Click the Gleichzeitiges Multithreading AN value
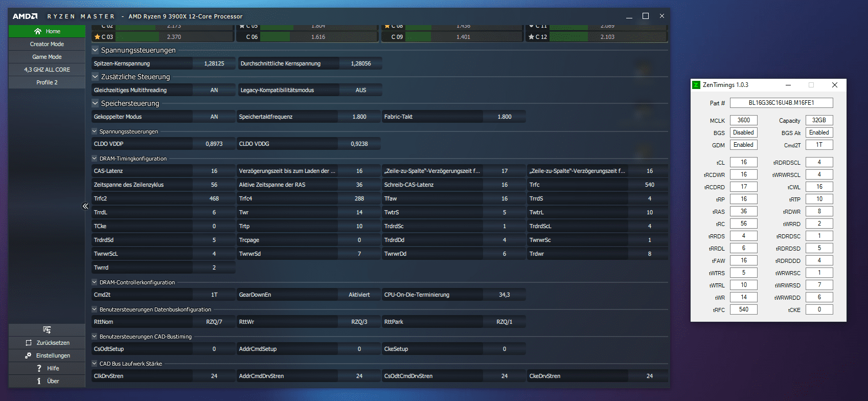868x401 pixels. (214, 90)
